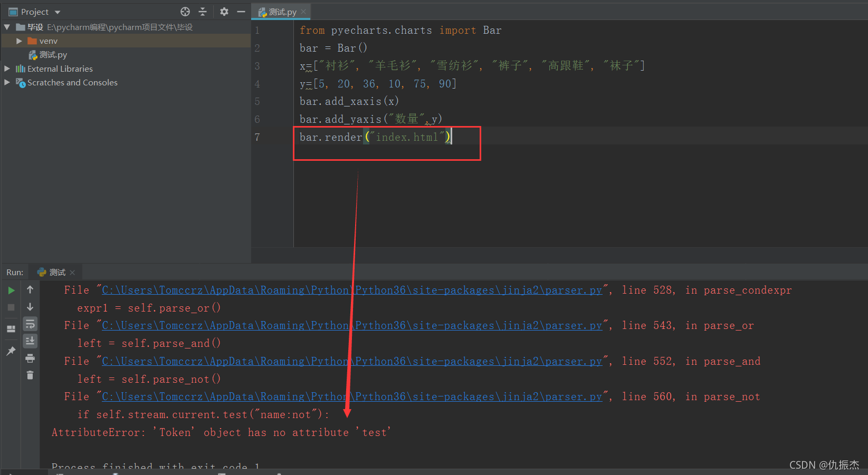Click the 'if self.stream.current.test' console line

(x=203, y=414)
